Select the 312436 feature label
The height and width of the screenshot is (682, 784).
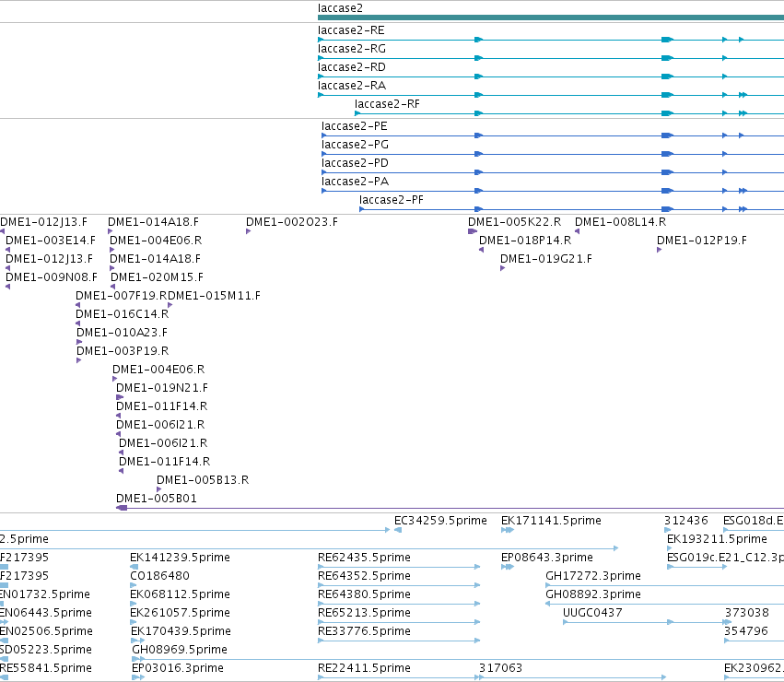click(686, 521)
